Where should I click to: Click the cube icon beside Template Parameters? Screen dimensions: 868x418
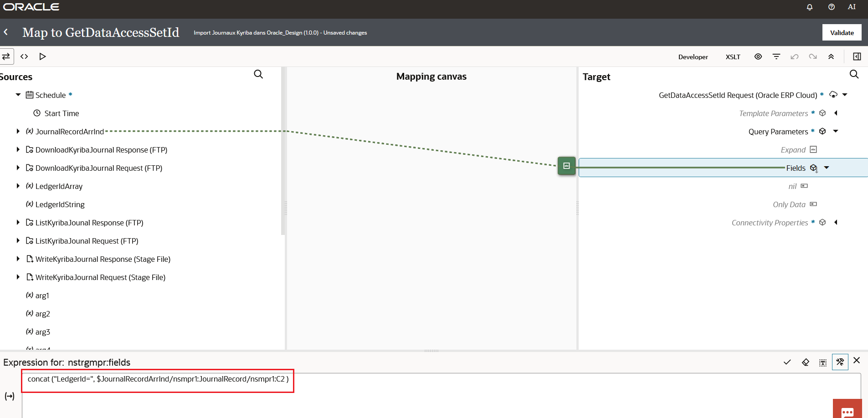point(822,113)
